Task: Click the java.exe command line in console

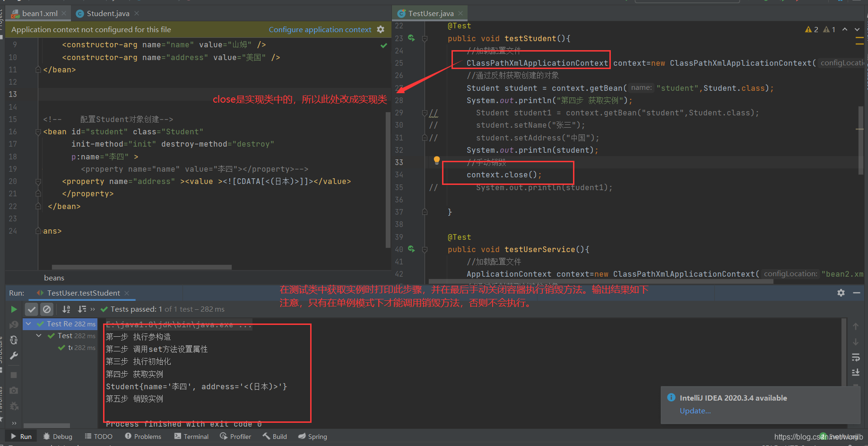Action: tap(179, 325)
